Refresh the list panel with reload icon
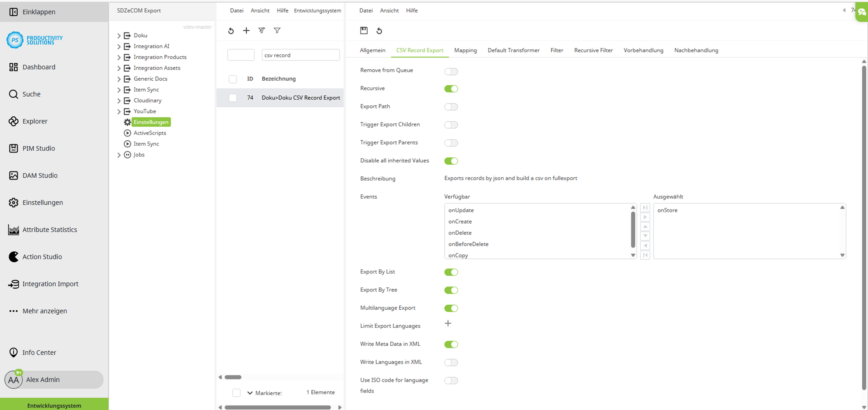This screenshot has height=410, width=868. (x=231, y=31)
